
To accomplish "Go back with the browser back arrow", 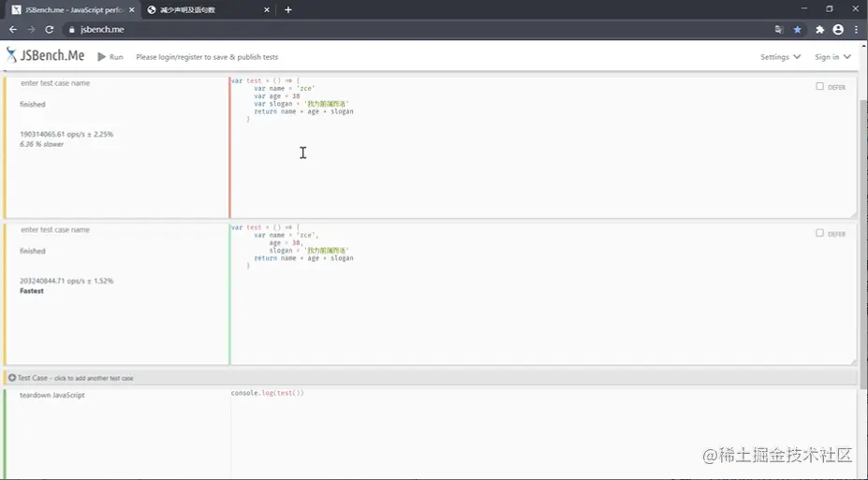I will (x=13, y=29).
